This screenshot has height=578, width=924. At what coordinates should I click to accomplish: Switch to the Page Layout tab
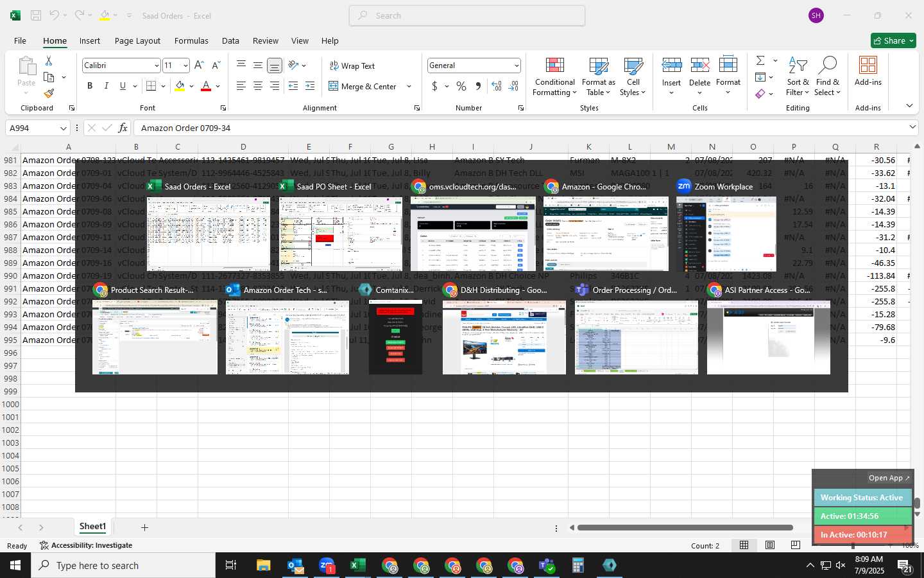[137, 40]
